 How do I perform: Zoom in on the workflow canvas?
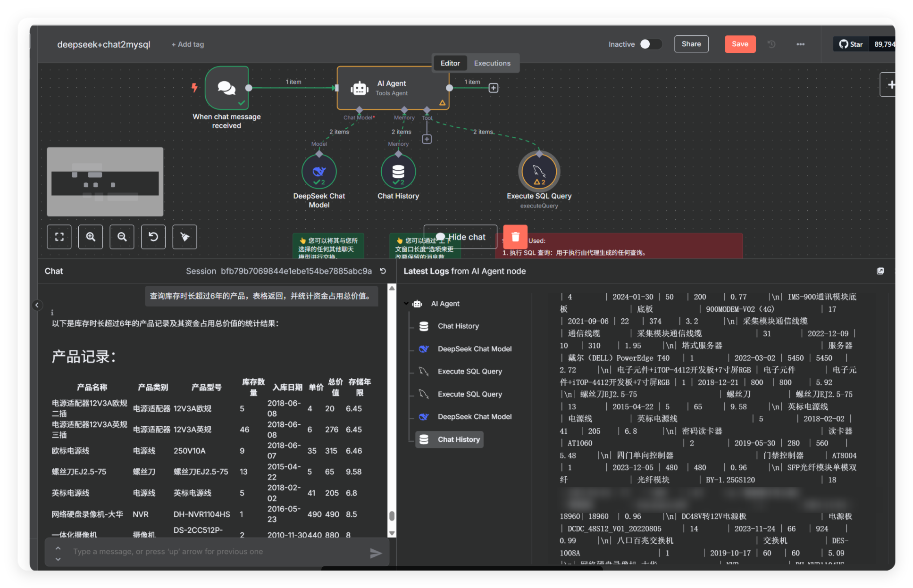pyautogui.click(x=90, y=237)
